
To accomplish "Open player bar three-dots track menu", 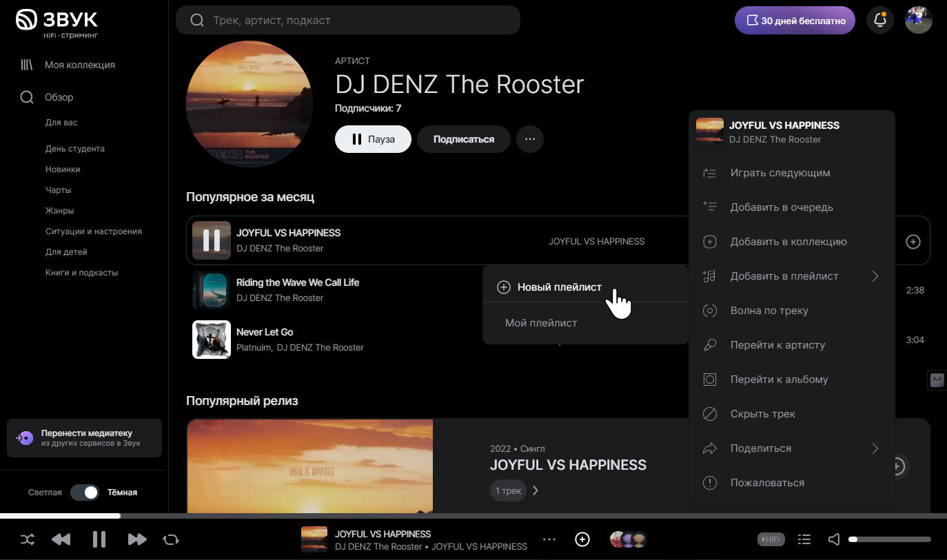I will tap(549, 539).
